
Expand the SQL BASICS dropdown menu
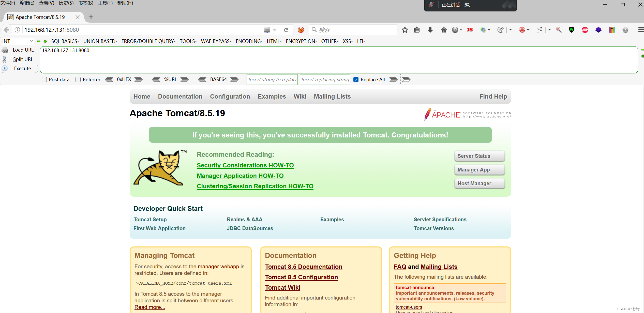(65, 41)
